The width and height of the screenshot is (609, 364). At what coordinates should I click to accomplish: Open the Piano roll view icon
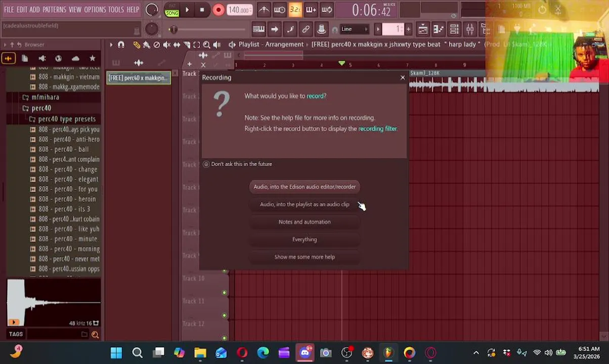pos(439,29)
